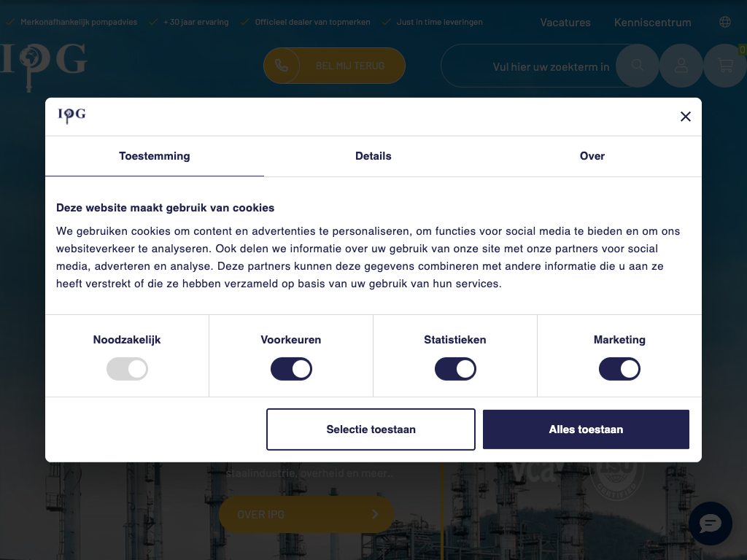Switch to the Details tab
Viewport: 747px width, 560px height.
(373, 156)
